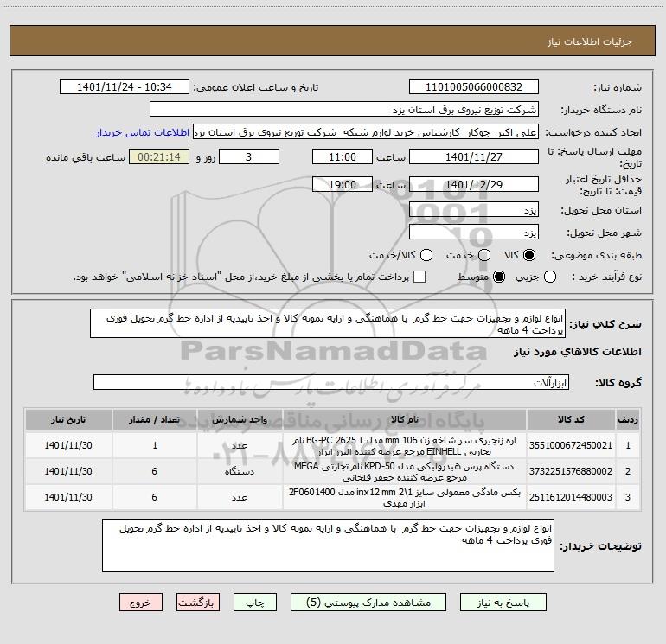Click the بازگشت back button
This screenshot has height=644, width=666.
point(198,603)
